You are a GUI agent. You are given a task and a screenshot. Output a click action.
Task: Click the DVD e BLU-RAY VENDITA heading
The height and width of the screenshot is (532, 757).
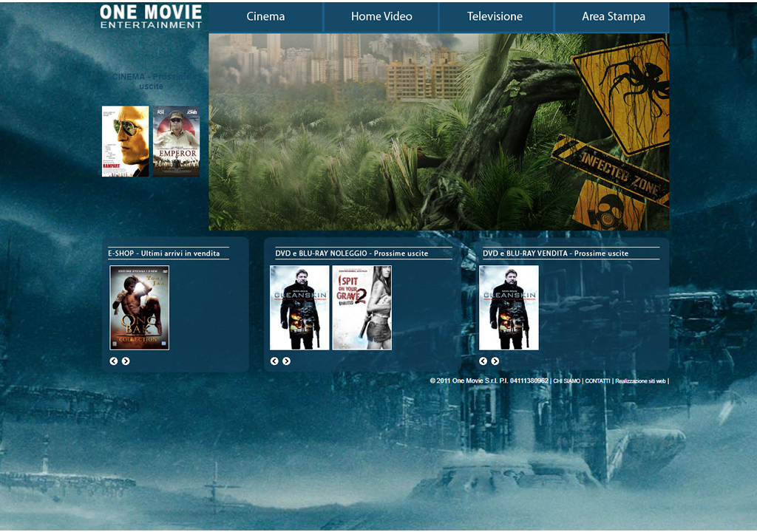(x=556, y=253)
